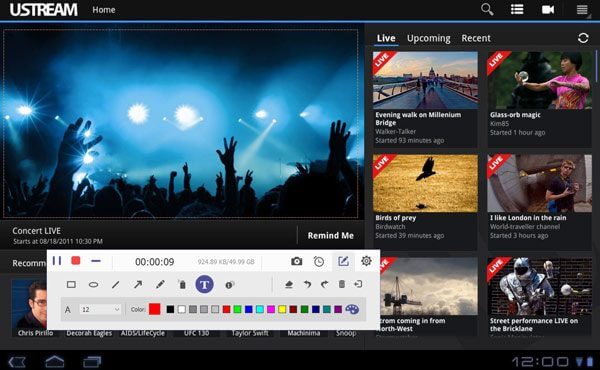The height and width of the screenshot is (370, 600).
Task: Choose the white color swatch
Action: (x=182, y=309)
